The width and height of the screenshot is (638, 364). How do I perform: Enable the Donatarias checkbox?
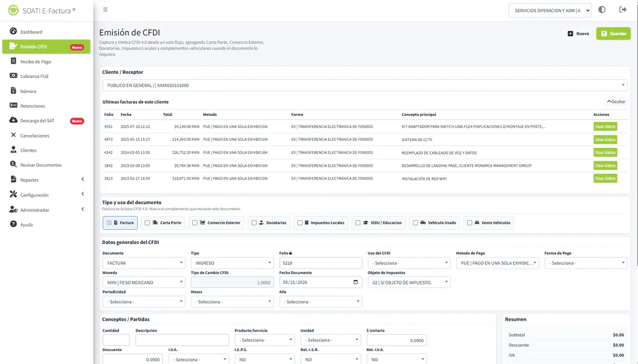pyautogui.click(x=254, y=222)
